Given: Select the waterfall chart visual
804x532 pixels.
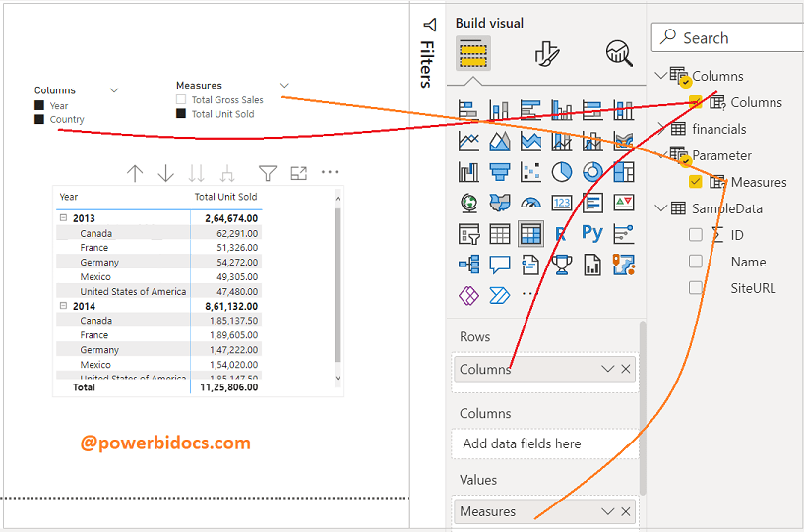Looking at the screenshot, I should (x=468, y=172).
